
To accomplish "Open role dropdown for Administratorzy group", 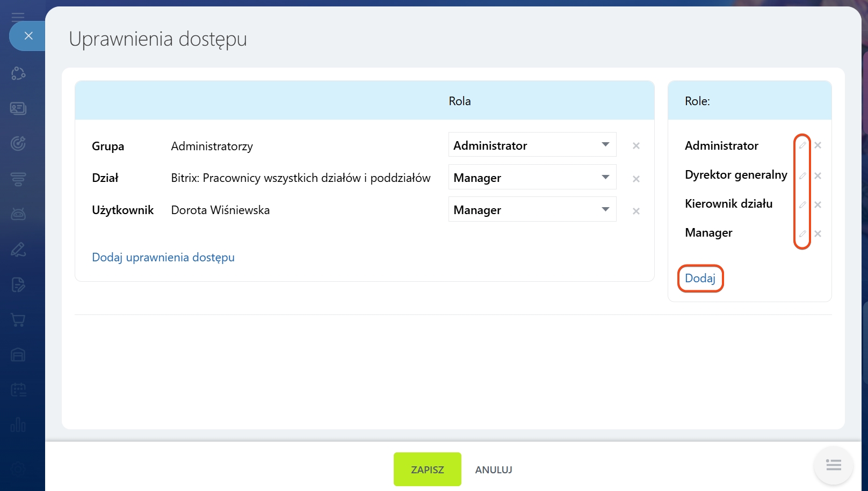I will coord(532,145).
